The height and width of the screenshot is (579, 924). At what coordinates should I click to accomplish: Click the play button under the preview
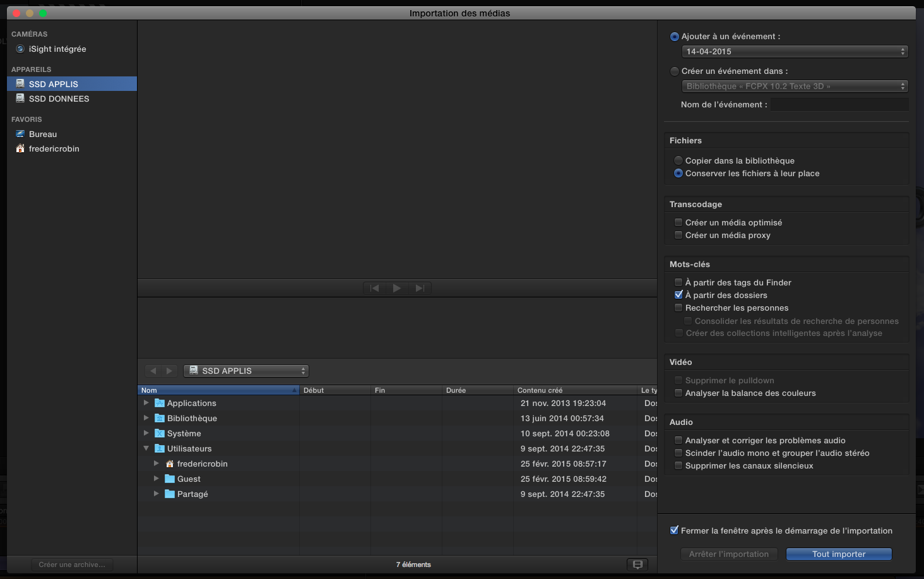pyautogui.click(x=397, y=289)
